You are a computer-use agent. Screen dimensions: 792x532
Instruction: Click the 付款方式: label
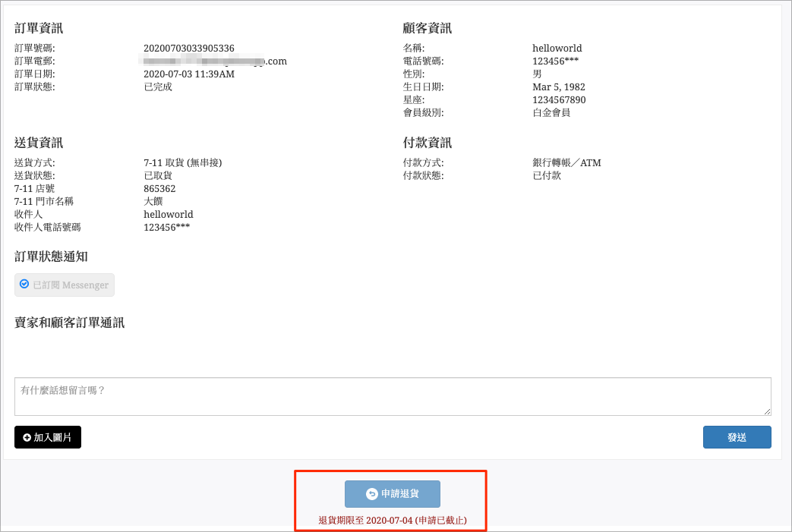(423, 162)
